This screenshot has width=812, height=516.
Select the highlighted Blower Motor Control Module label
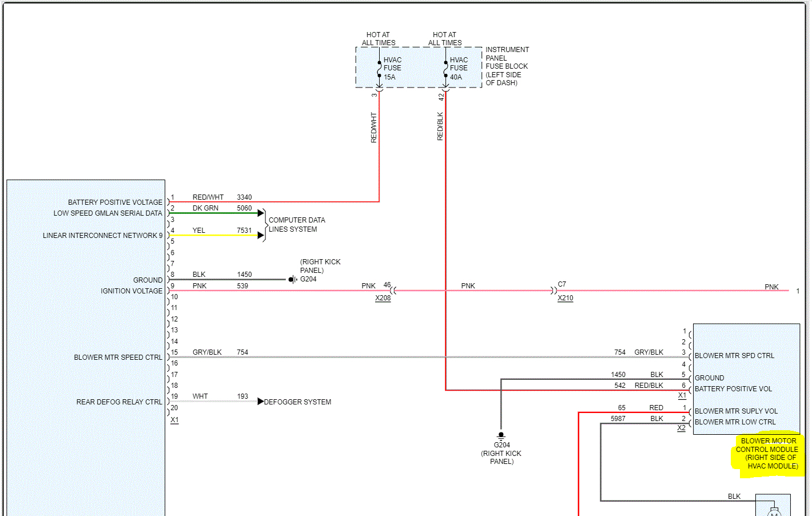click(x=767, y=454)
